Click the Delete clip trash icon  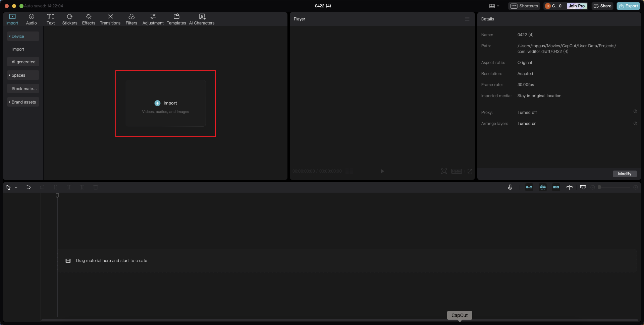pyautogui.click(x=96, y=187)
